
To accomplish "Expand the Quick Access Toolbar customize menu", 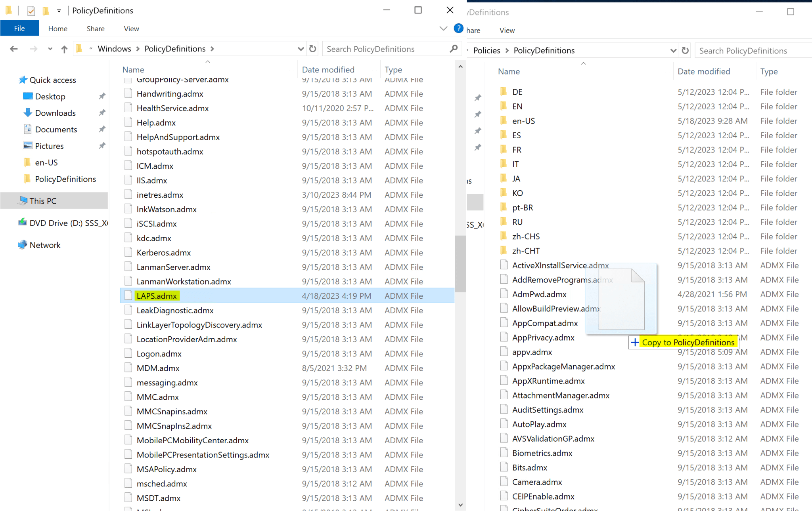I will tap(58, 10).
